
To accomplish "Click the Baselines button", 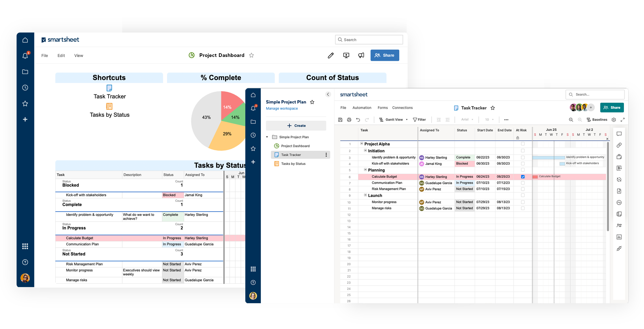I will (x=597, y=120).
